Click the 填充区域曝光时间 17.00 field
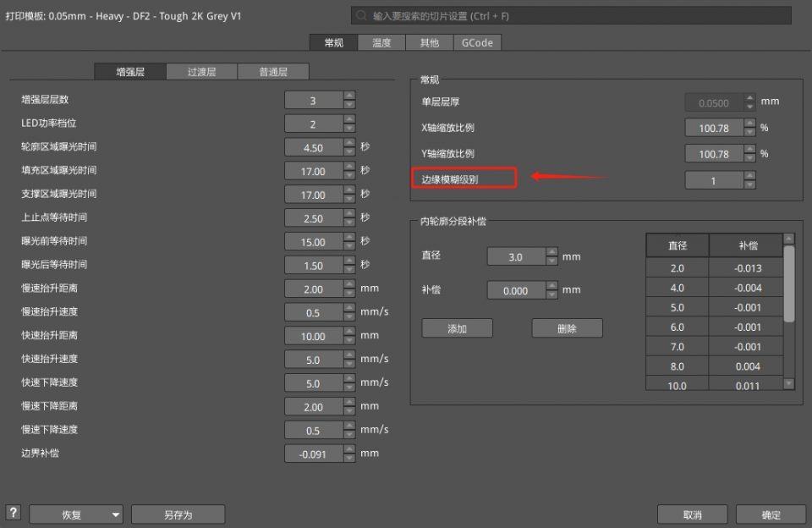 coord(314,171)
